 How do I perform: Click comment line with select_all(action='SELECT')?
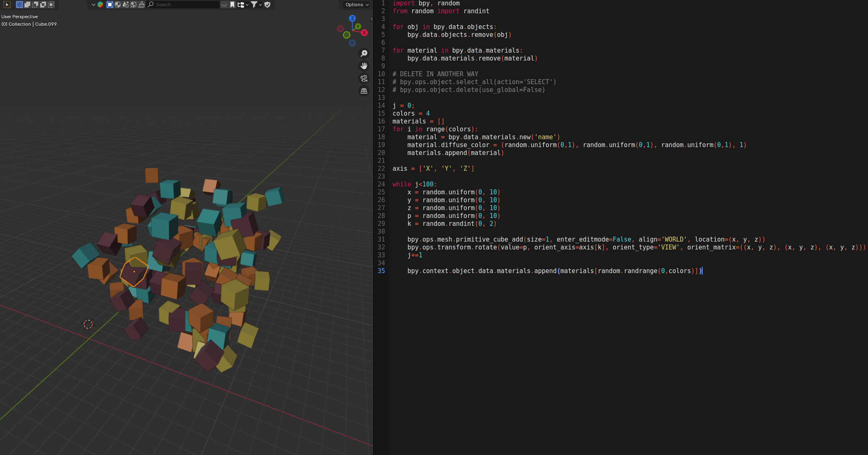[474, 82]
